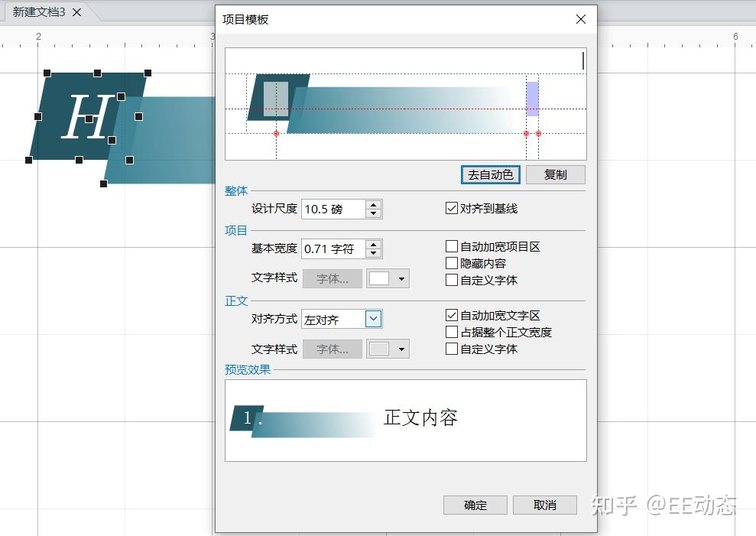This screenshot has height=536, width=756.
Task: Click the gray item placeholder in template preview
Action: (x=276, y=99)
